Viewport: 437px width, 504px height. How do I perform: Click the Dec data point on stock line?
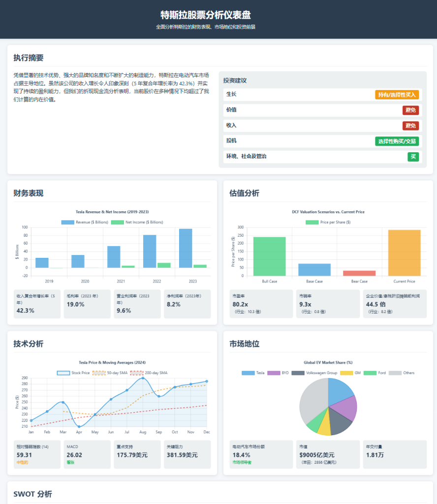pos(207,381)
